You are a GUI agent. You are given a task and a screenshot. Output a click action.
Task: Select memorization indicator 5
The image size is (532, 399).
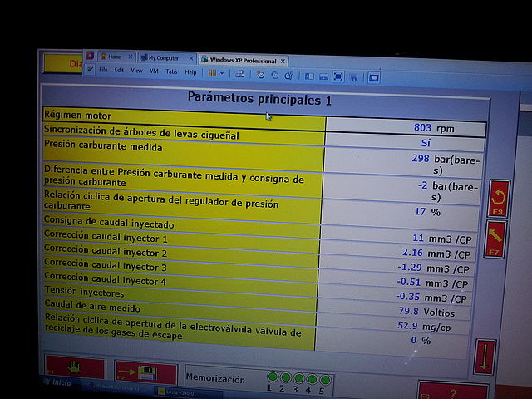(325, 380)
